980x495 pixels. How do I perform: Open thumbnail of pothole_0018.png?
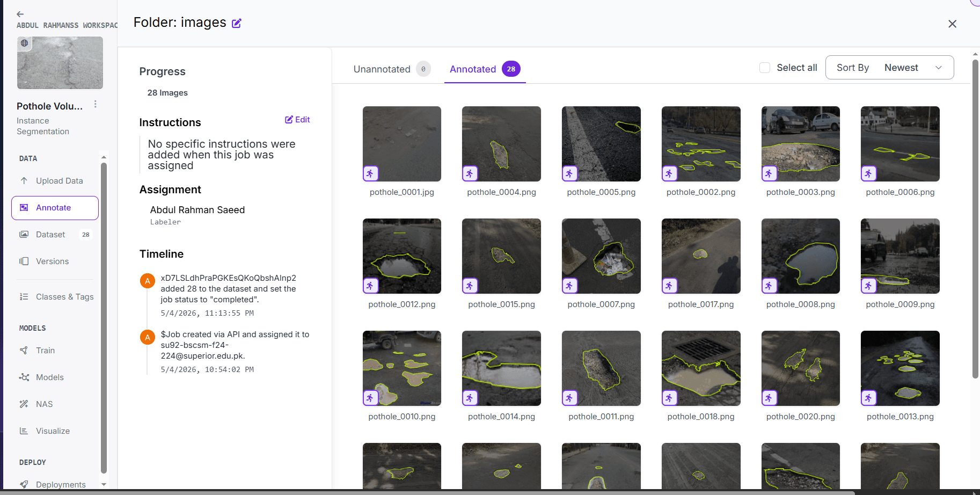pos(701,368)
